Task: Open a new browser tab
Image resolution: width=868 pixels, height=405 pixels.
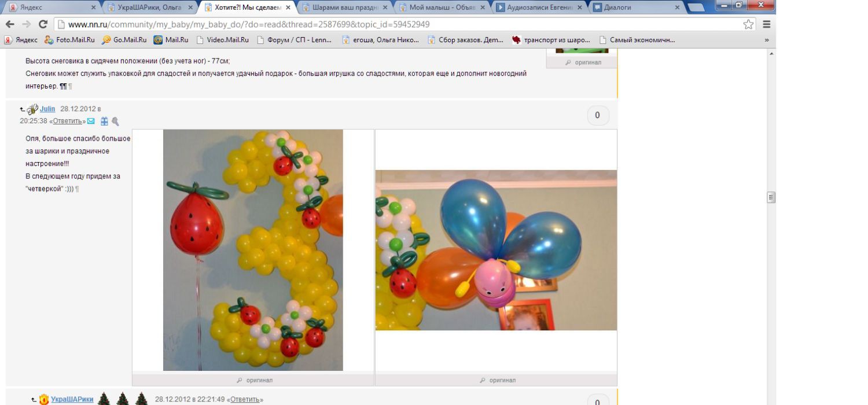Action: (x=696, y=8)
